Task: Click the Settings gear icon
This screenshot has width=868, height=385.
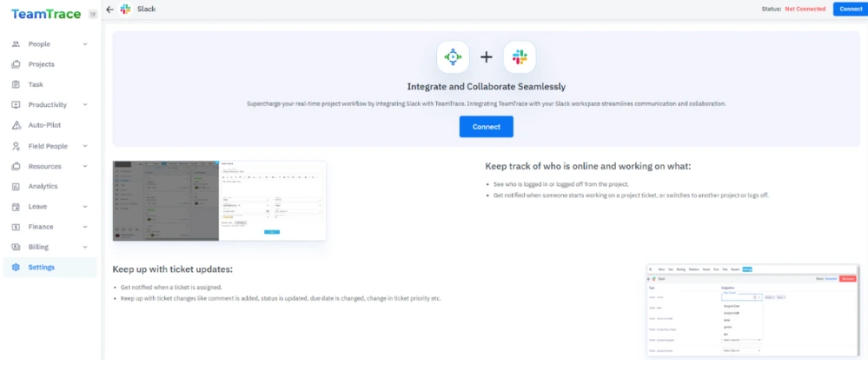Action: pos(16,268)
